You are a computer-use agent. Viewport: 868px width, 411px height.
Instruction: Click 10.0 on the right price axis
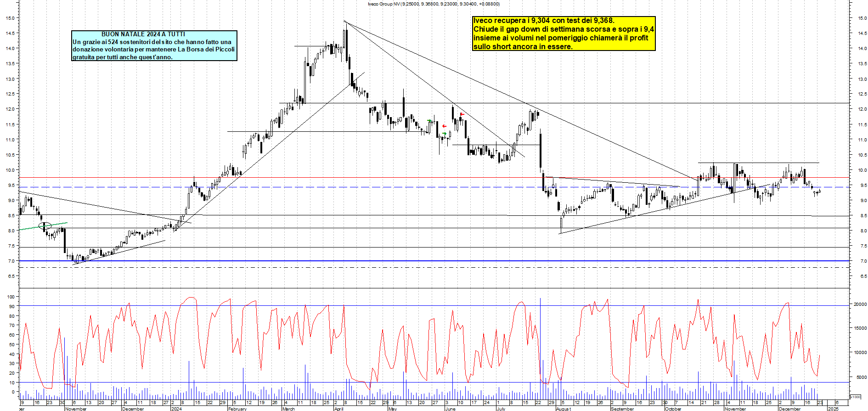click(862, 170)
